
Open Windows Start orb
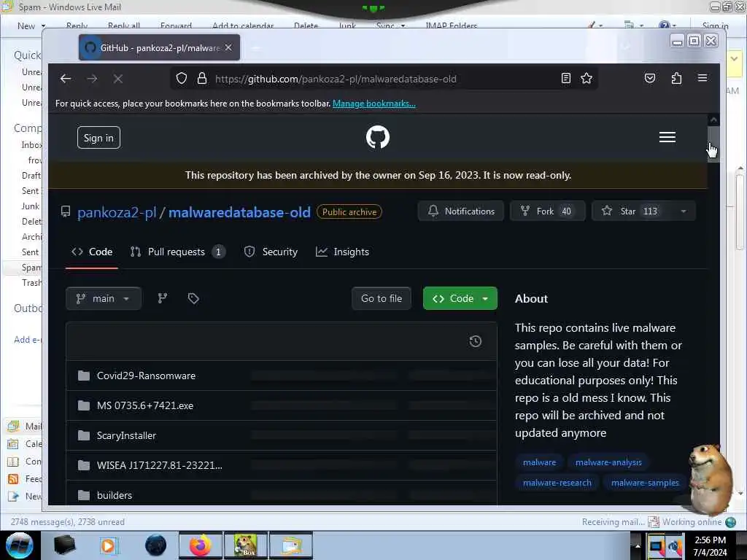coord(19,545)
